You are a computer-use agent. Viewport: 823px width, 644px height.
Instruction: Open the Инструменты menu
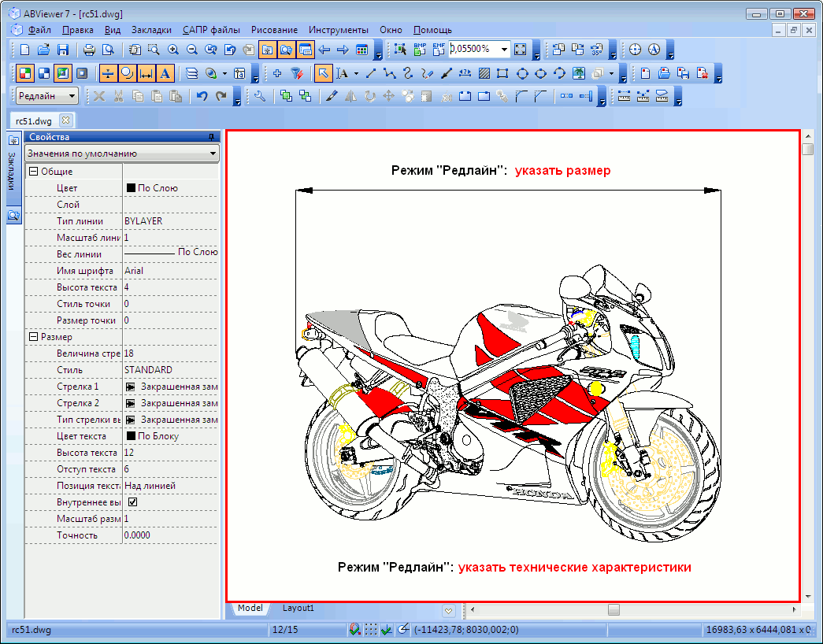point(339,30)
